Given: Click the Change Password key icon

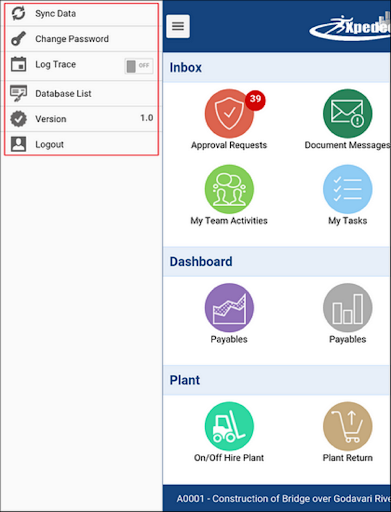Looking at the screenshot, I should pos(18,39).
